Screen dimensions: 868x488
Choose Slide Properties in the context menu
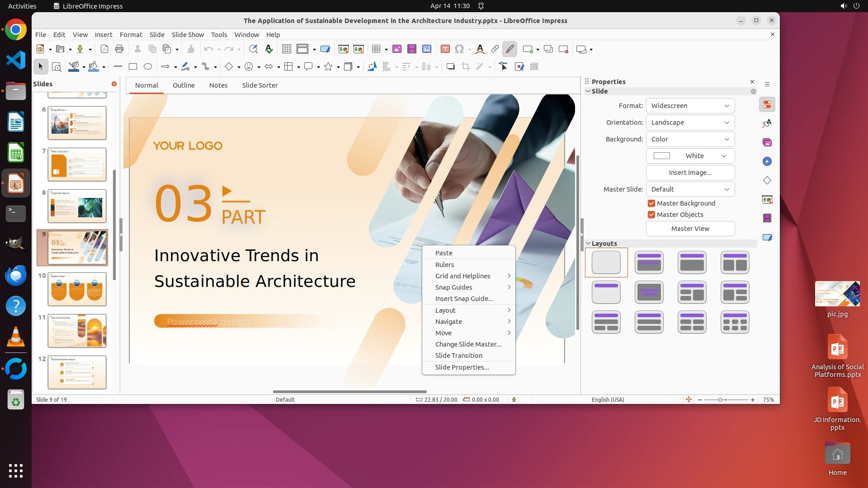tap(462, 367)
